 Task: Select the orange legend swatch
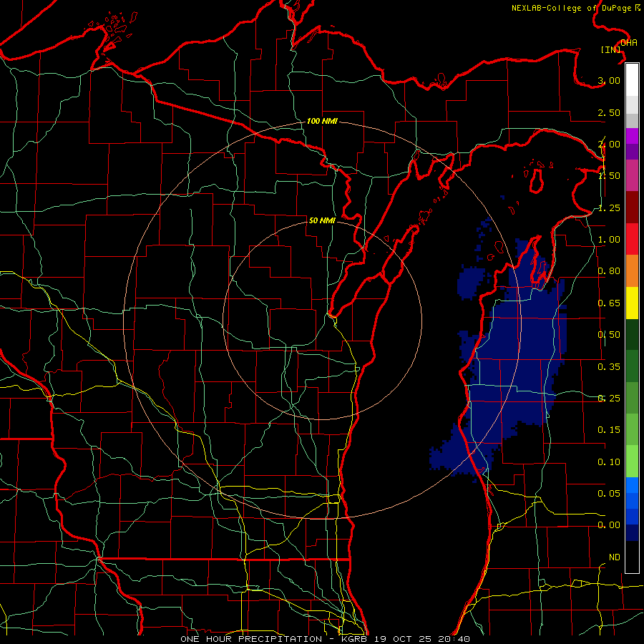[632, 270]
